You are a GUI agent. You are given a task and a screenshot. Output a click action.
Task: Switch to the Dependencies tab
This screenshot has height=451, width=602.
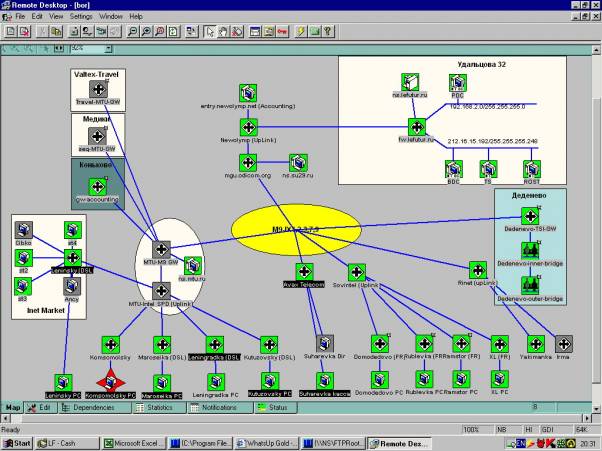pos(93,408)
